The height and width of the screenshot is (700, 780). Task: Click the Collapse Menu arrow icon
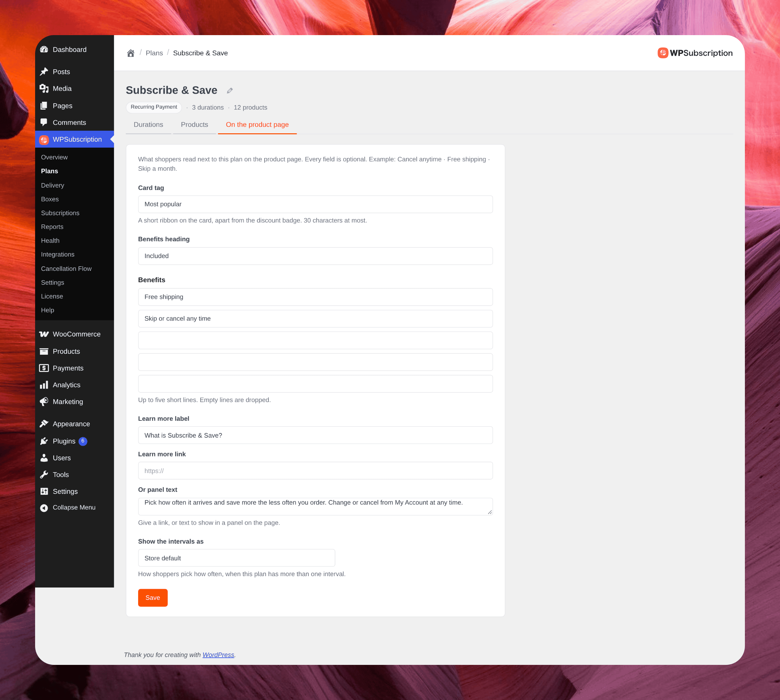pos(44,508)
